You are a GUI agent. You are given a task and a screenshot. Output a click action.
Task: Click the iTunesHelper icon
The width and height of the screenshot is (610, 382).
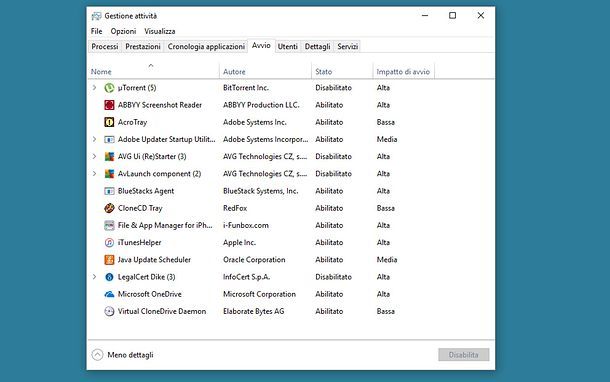[109, 242]
